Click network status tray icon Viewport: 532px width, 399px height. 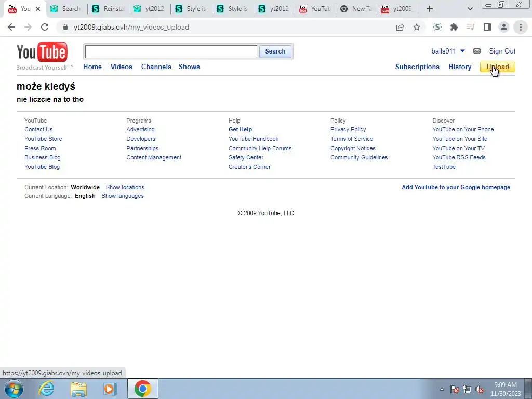click(x=467, y=389)
